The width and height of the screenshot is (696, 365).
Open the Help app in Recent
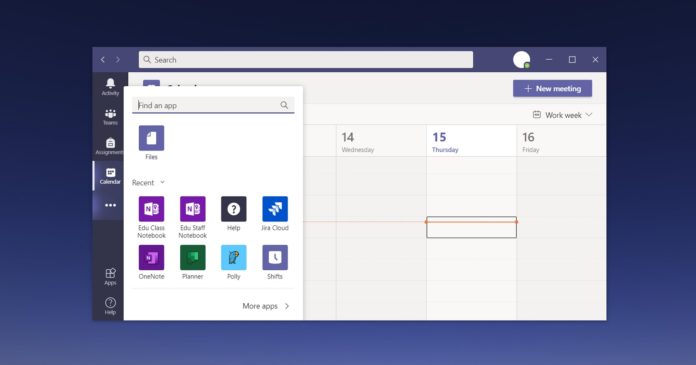(233, 209)
